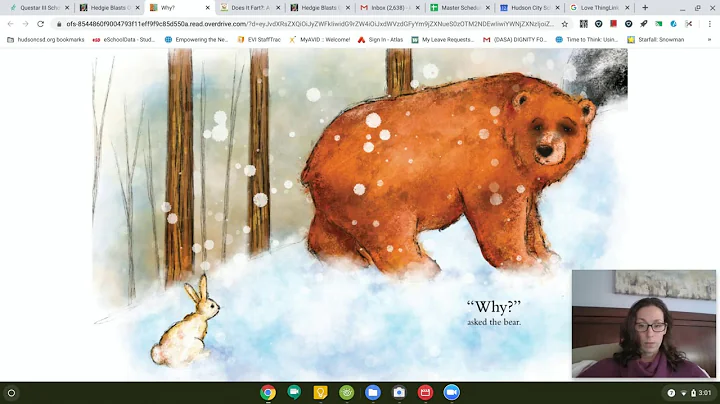Open the My Leave Requests bookmark
This screenshot has width=720, height=404.
click(x=443, y=39)
